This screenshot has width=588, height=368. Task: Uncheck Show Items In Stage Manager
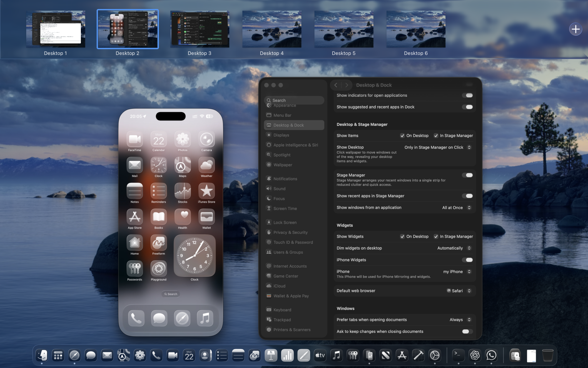pyautogui.click(x=436, y=136)
